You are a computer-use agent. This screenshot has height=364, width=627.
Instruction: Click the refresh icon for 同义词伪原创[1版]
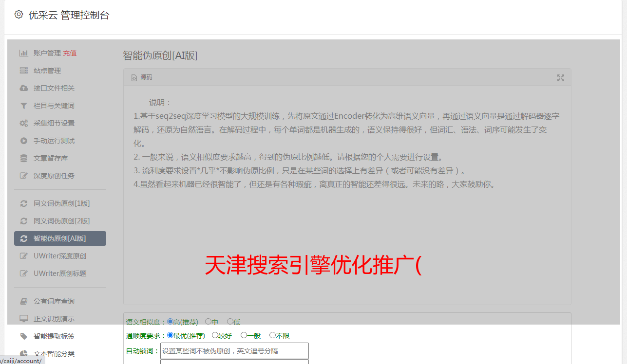coord(23,203)
